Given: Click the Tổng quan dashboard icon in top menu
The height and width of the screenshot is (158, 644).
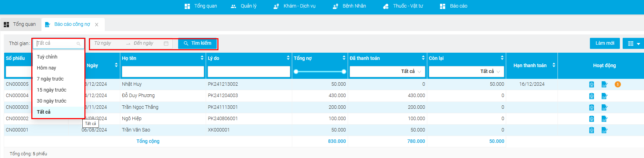Looking at the screenshot, I should pos(187,6).
